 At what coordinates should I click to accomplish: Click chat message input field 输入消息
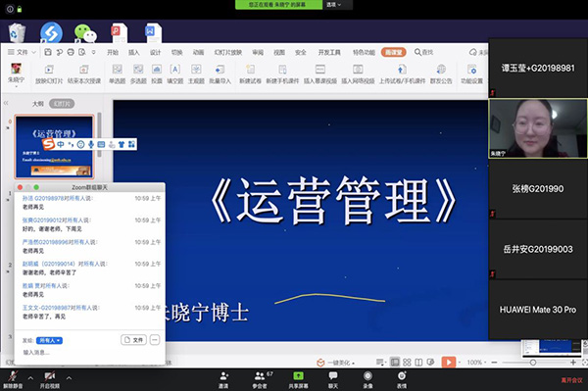pyautogui.click(x=90, y=353)
